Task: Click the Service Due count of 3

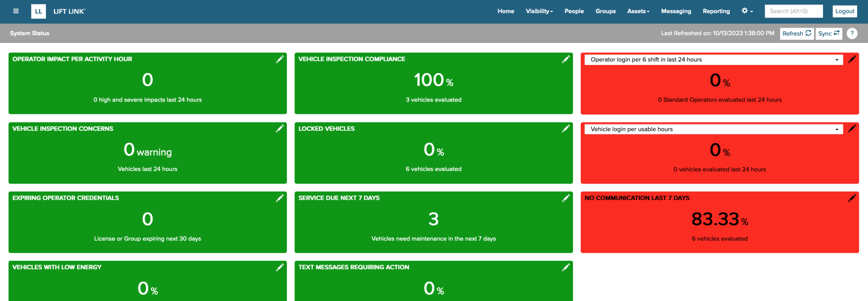Action: tap(434, 219)
